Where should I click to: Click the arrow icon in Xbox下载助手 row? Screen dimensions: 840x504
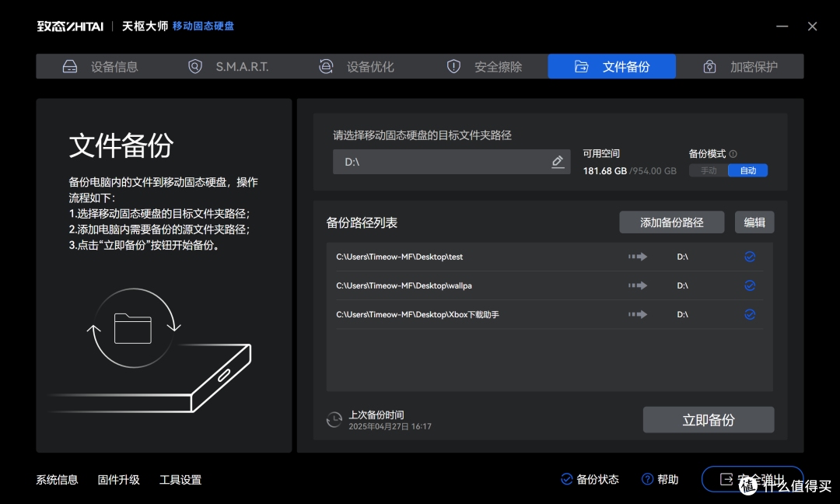pos(638,314)
